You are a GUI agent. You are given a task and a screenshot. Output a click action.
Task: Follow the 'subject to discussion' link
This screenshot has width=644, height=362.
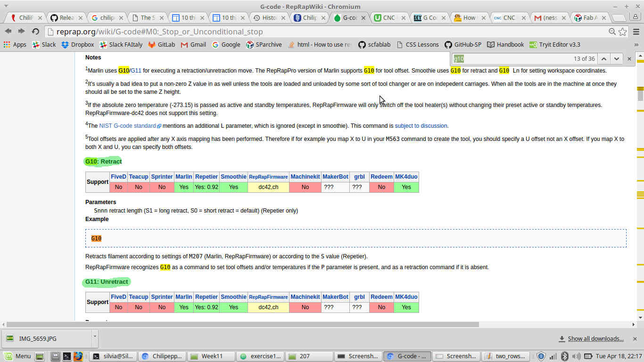point(421,126)
